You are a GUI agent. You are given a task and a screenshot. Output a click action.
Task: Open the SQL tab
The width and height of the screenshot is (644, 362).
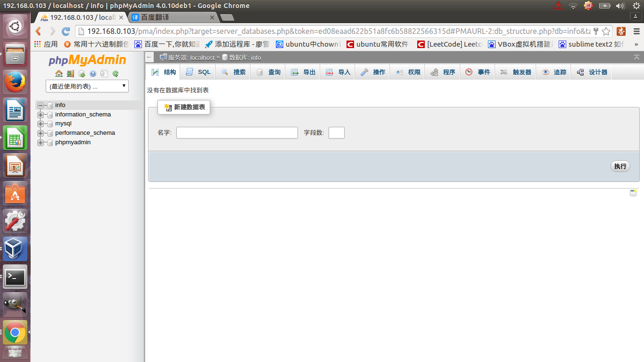click(x=198, y=72)
